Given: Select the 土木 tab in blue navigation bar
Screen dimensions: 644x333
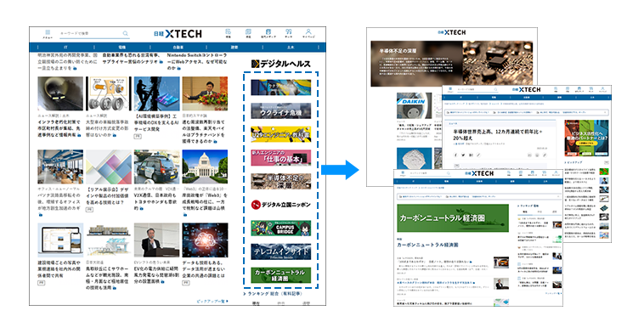Looking at the screenshot, I should [291, 48].
